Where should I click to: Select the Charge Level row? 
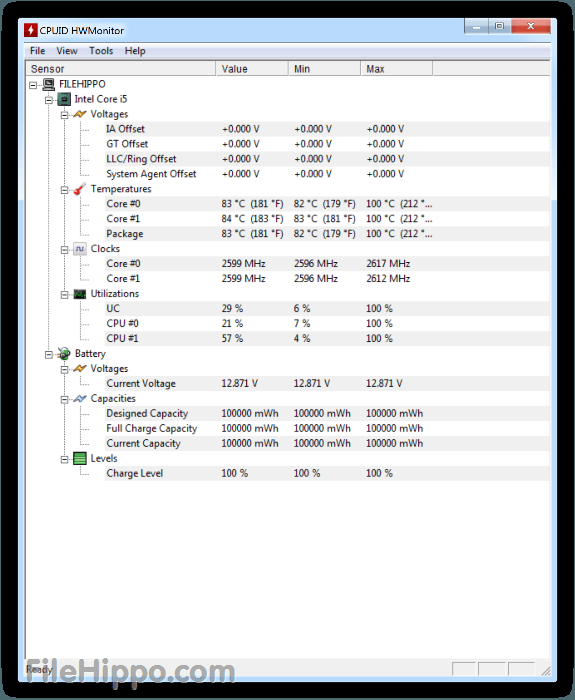[327, 473]
